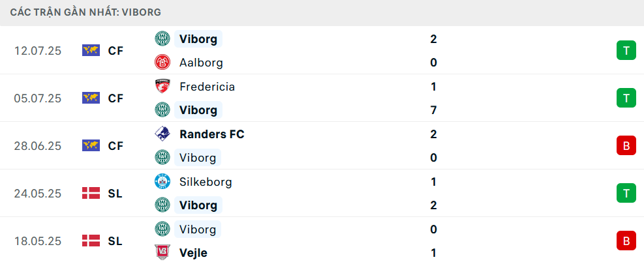Click the Silkeborg team name

point(206,182)
